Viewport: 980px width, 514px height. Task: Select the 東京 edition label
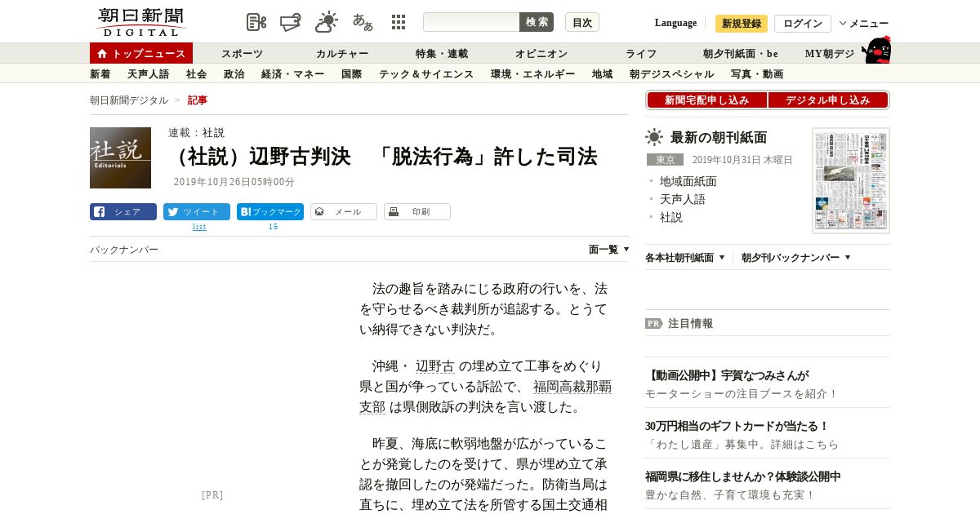pyautogui.click(x=665, y=160)
